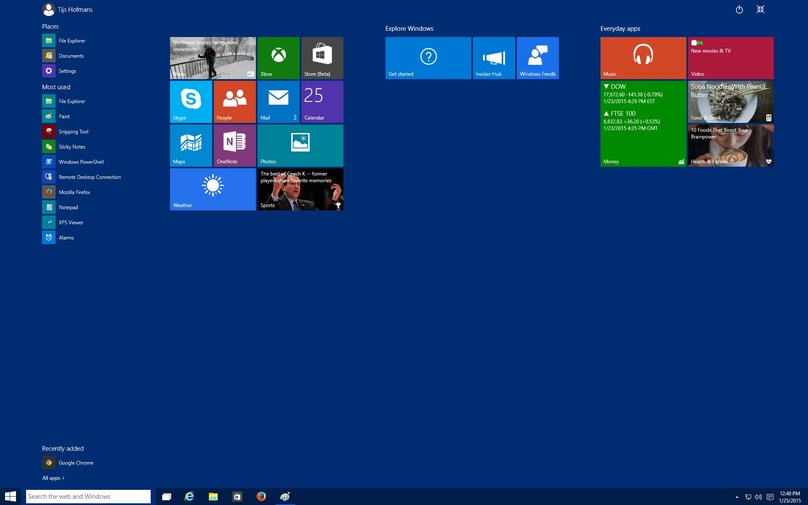Open the Food & Drink Soba Noodles tile
The image size is (808, 505).
(x=731, y=102)
